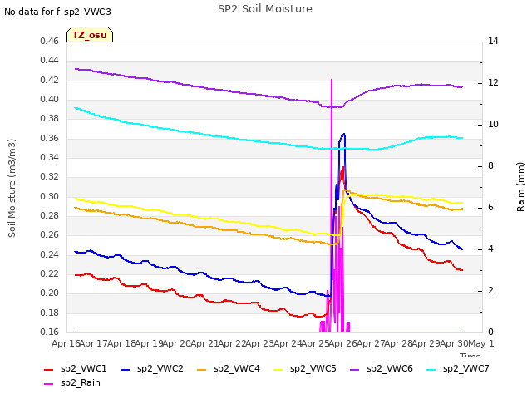Viewport: 532px width, 399px height.
Task: Click the magenta sp2_Rain legend swatch
Action: coord(49,384)
